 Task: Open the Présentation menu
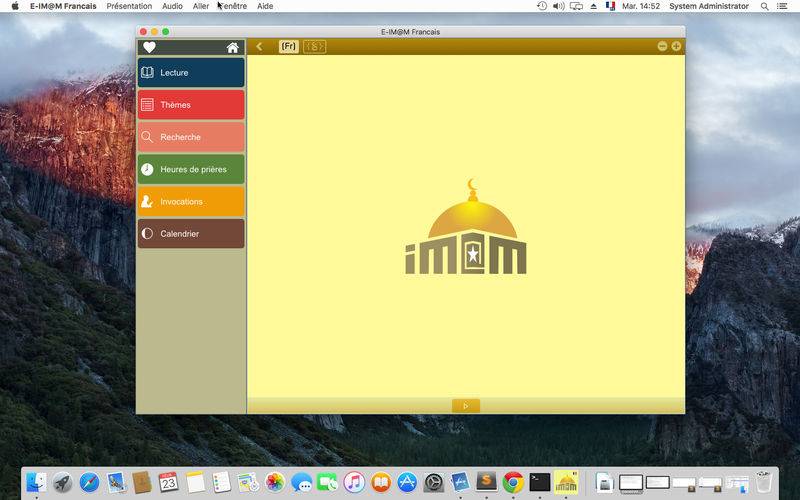[129, 6]
